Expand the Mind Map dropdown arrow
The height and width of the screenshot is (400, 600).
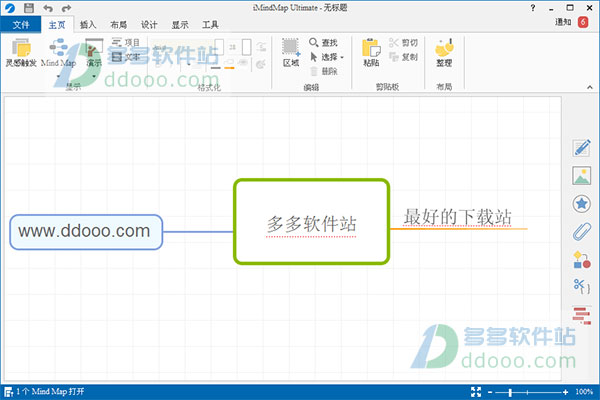(59, 76)
